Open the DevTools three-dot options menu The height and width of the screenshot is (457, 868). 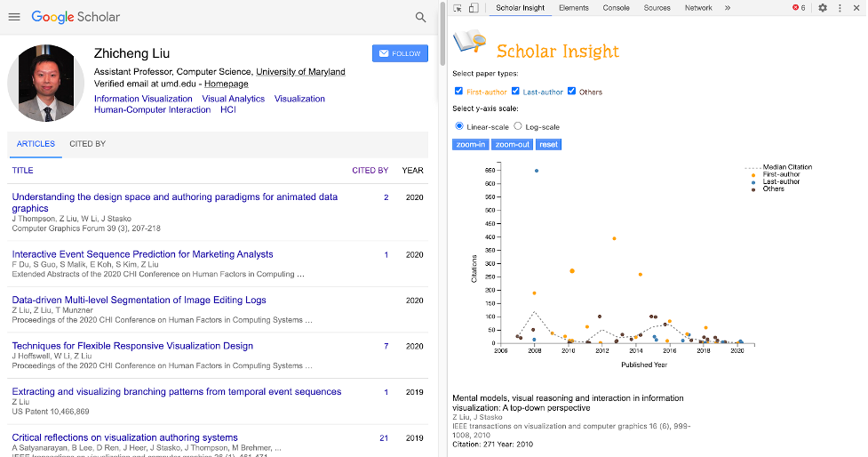coord(840,8)
